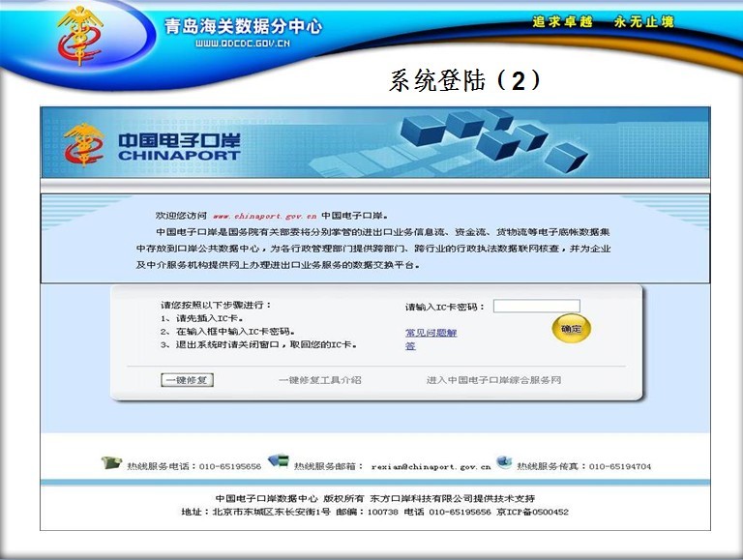Click the 中国电子口岸 CHINAPORT wordmark
Viewport: 743px width, 560px height.
(x=179, y=146)
